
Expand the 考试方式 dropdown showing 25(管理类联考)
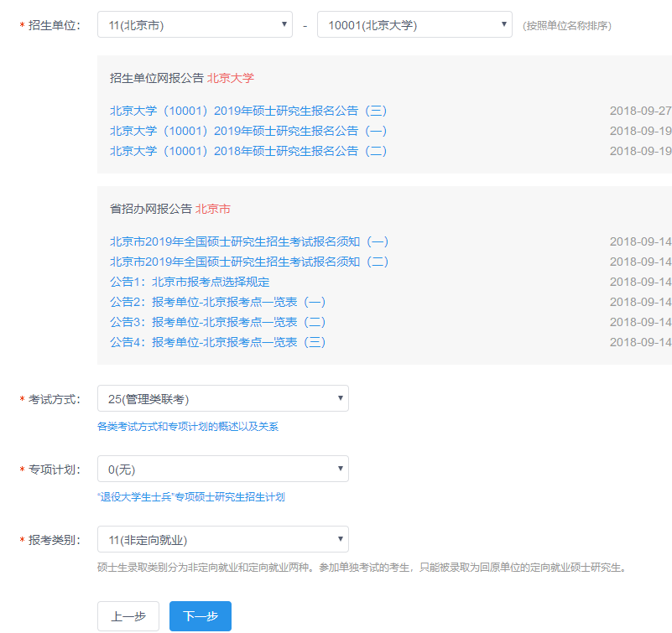click(222, 399)
